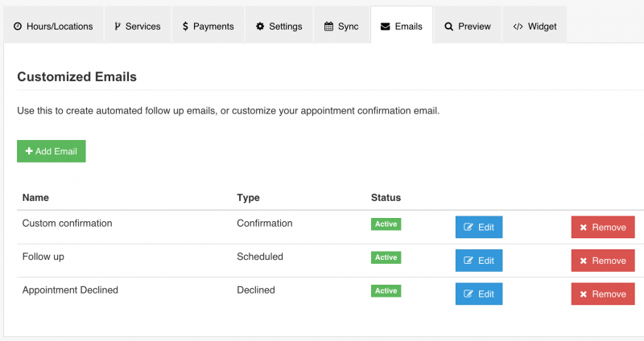Remove the Follow up email
Viewport: 644px width, 341px height.
click(x=603, y=261)
